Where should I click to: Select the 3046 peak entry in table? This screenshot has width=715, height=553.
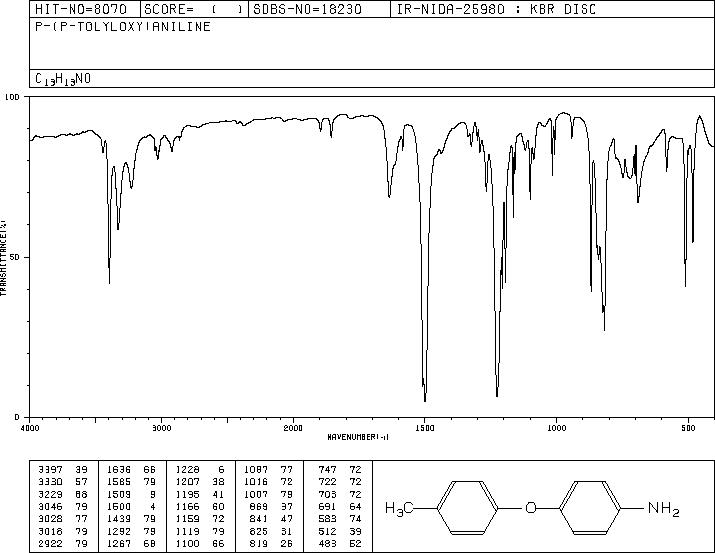tap(63, 506)
